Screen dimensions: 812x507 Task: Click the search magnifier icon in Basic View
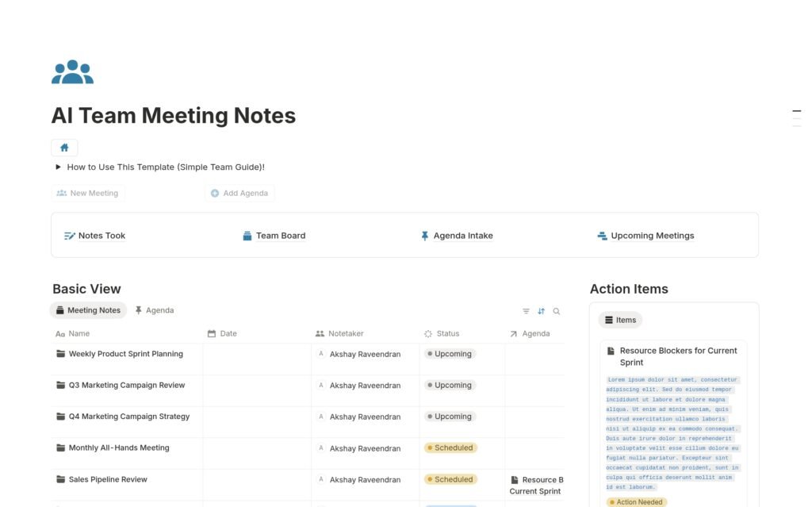[557, 312]
